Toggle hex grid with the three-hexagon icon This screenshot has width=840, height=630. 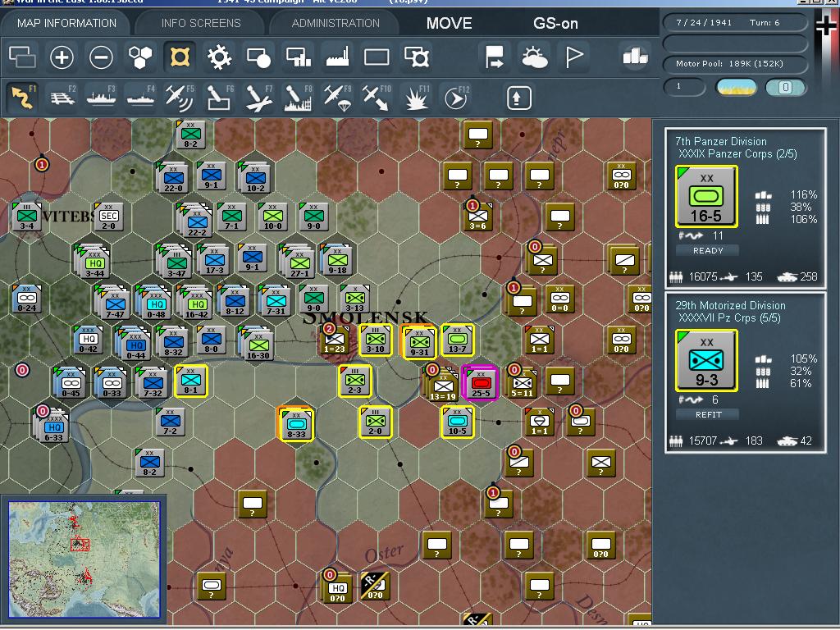[140, 57]
